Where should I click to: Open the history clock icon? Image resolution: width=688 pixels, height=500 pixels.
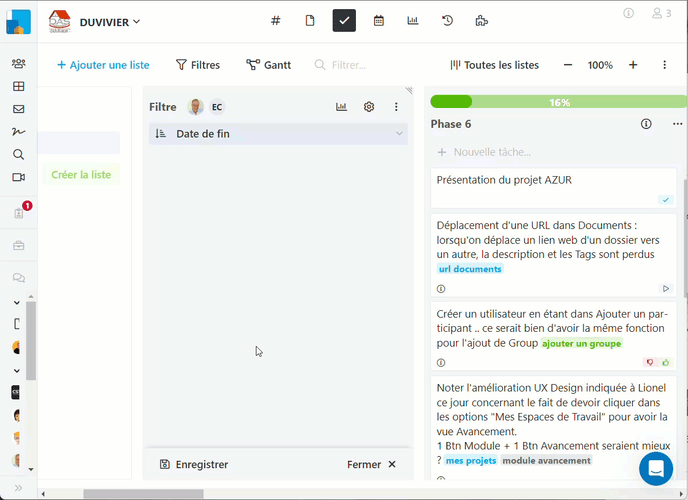coord(447,20)
